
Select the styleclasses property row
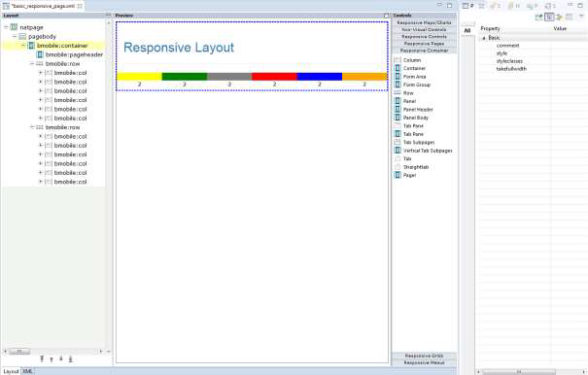(534, 61)
